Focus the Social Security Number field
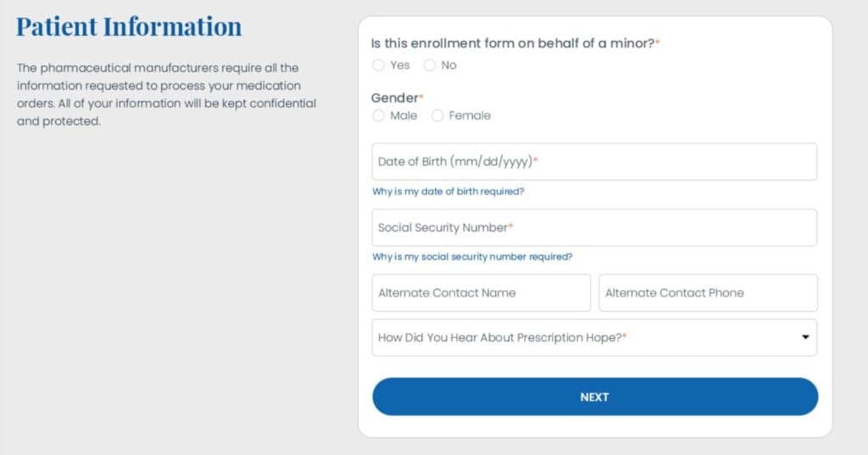The width and height of the screenshot is (868, 455). click(594, 228)
